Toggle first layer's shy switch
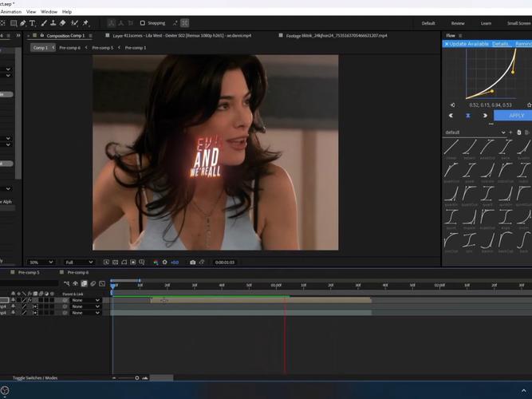 pyautogui.click(x=14, y=300)
